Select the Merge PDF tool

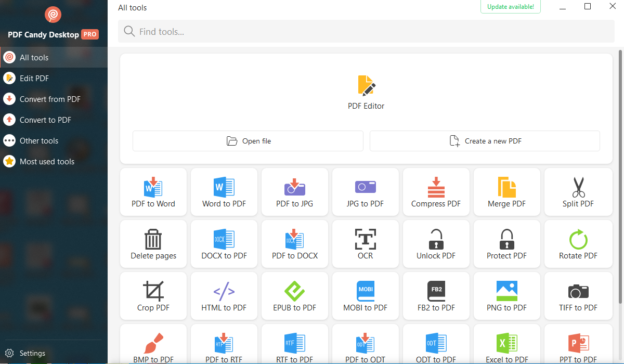point(506,192)
